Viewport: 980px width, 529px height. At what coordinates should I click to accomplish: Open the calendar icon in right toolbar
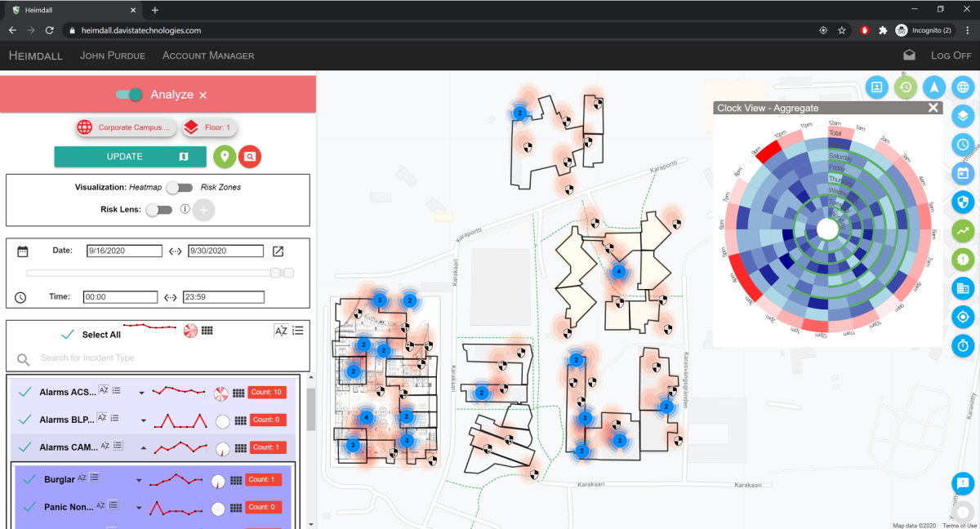pyautogui.click(x=962, y=173)
